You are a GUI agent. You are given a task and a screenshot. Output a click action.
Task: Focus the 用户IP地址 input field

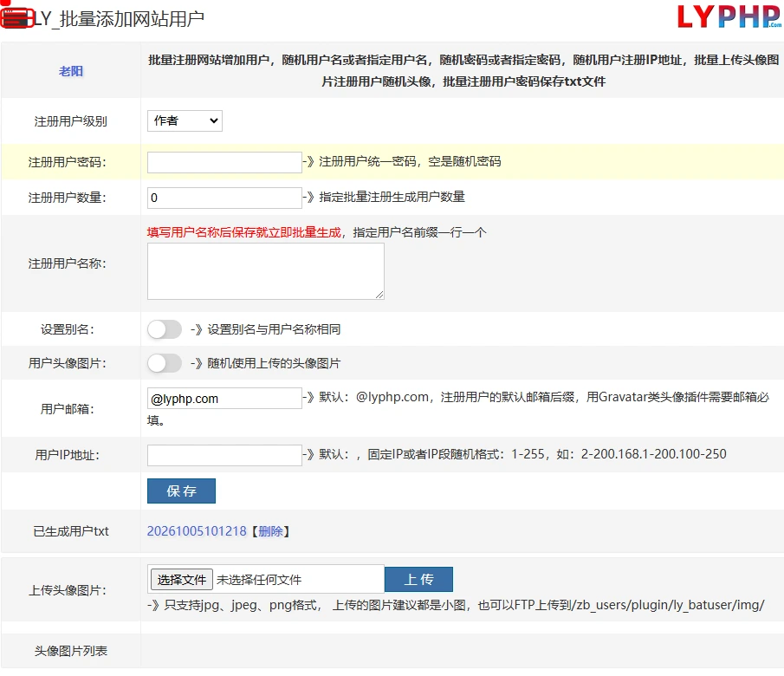(x=224, y=455)
